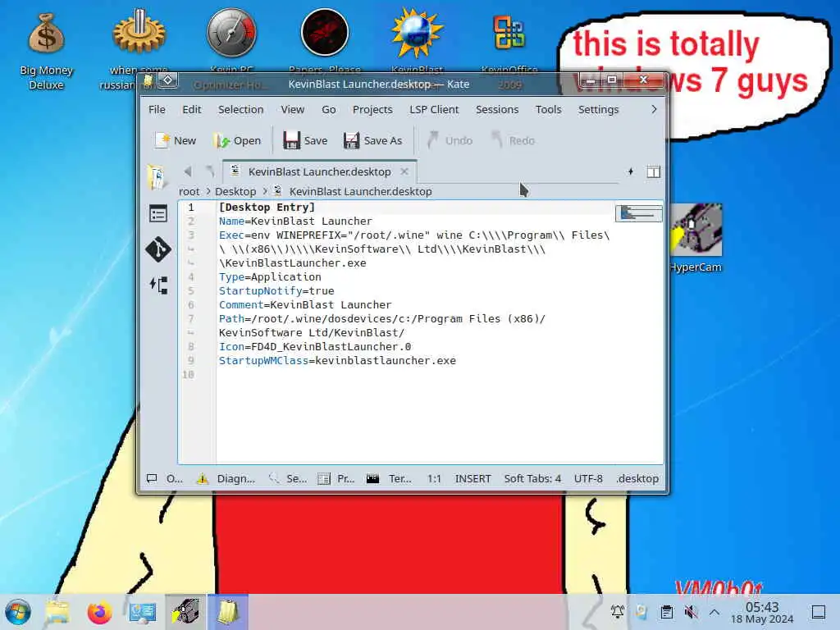Open the Tools menu
The image size is (840, 630).
click(548, 109)
